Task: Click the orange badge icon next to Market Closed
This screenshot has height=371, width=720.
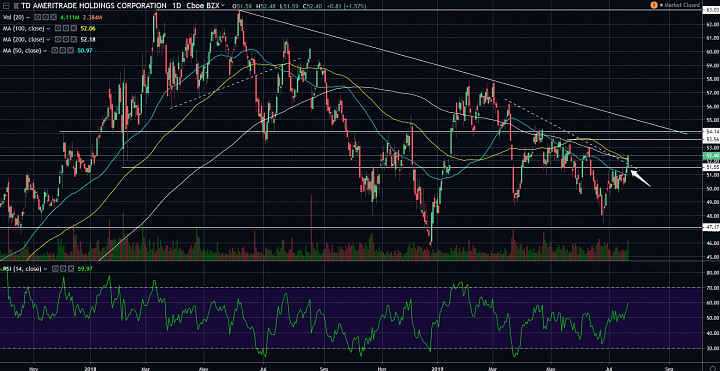Action: pyautogui.click(x=654, y=5)
